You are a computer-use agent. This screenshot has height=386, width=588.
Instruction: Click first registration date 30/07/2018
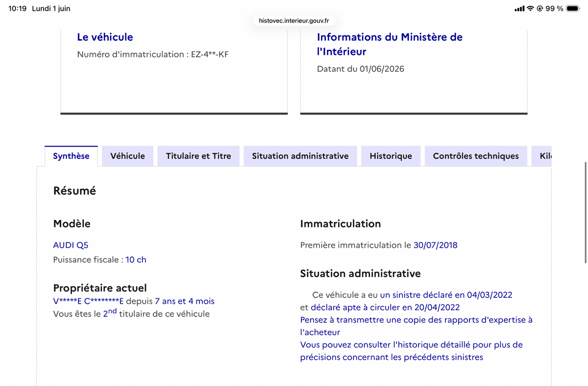436,245
